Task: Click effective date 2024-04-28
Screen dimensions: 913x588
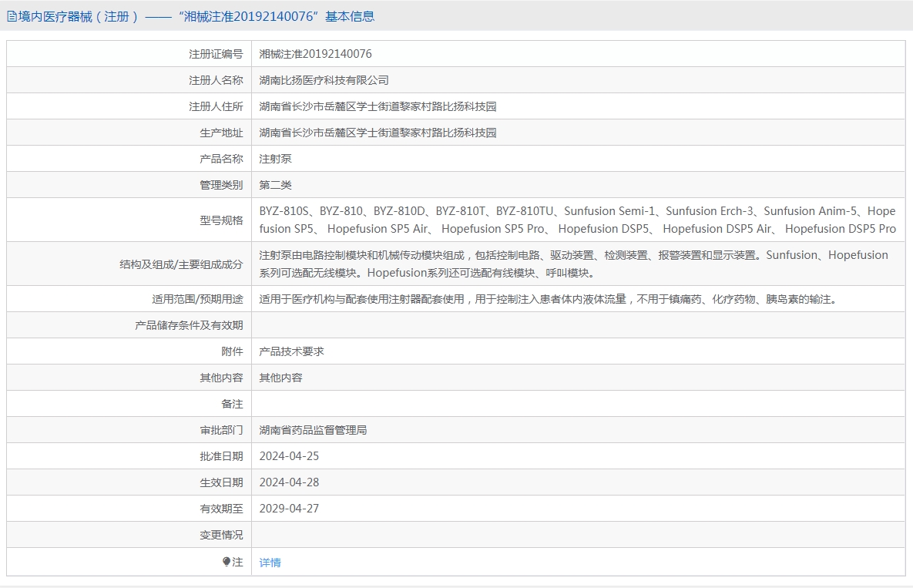Action: 290,482
